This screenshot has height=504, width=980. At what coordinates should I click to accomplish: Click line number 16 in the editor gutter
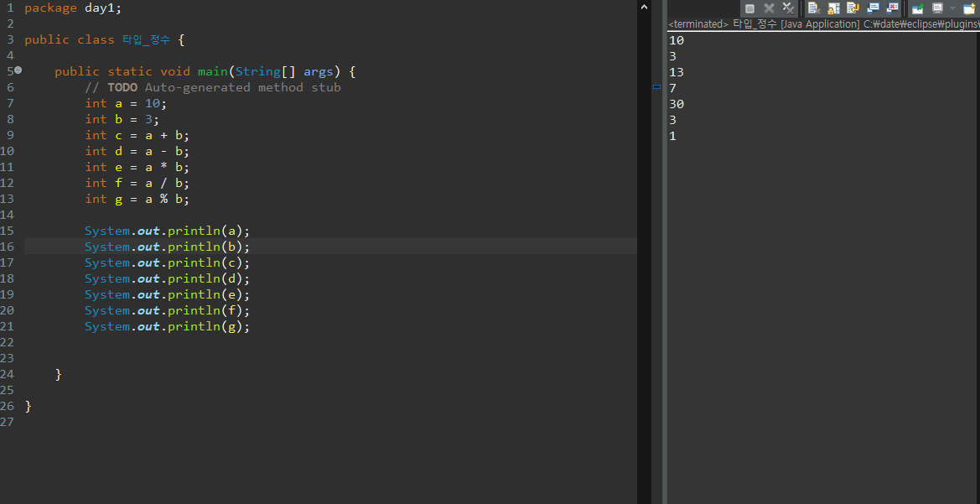coord(7,247)
